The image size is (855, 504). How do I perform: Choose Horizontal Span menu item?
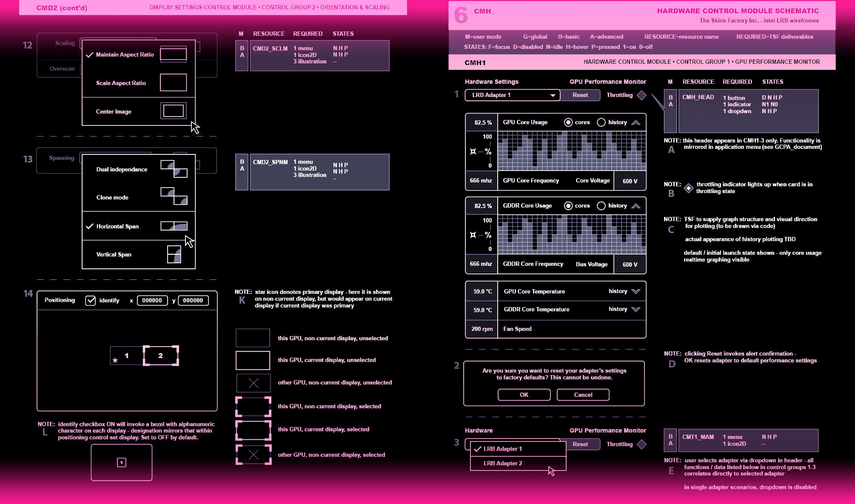pos(117,226)
